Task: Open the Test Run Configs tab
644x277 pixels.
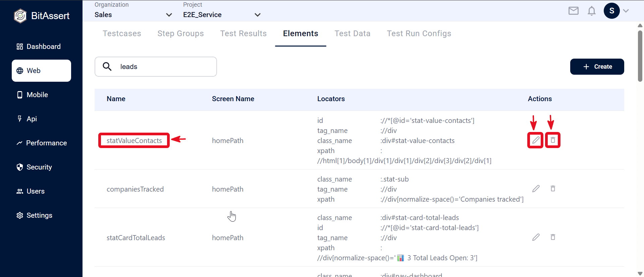Action: pyautogui.click(x=419, y=33)
